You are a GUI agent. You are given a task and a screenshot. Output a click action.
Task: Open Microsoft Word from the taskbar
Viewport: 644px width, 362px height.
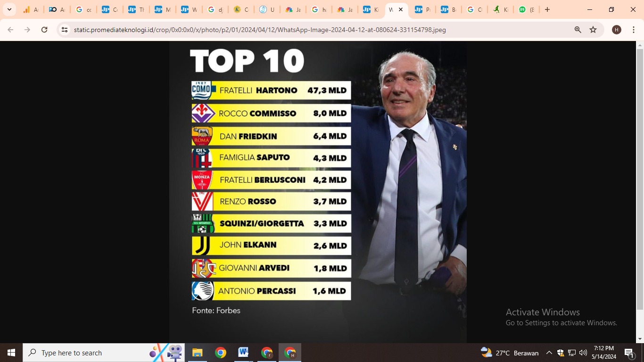tap(243, 353)
